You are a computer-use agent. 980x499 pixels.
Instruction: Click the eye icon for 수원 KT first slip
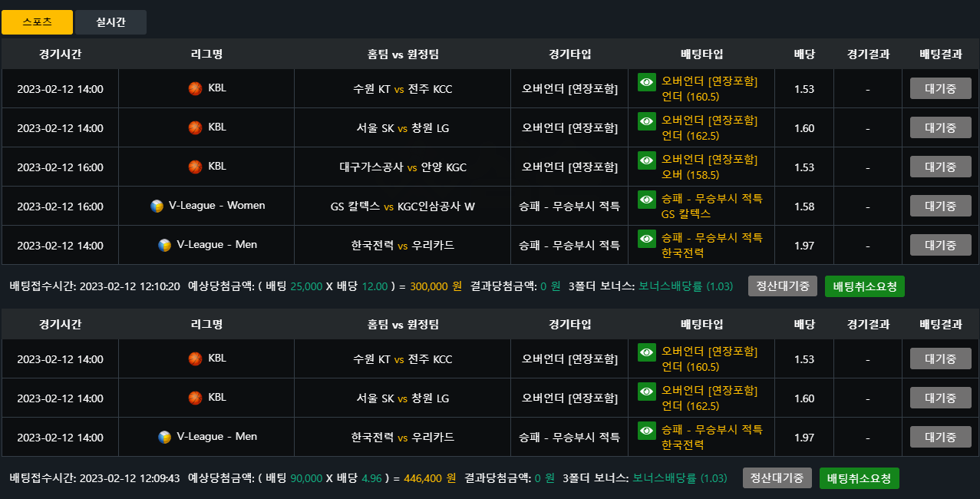pyautogui.click(x=647, y=81)
